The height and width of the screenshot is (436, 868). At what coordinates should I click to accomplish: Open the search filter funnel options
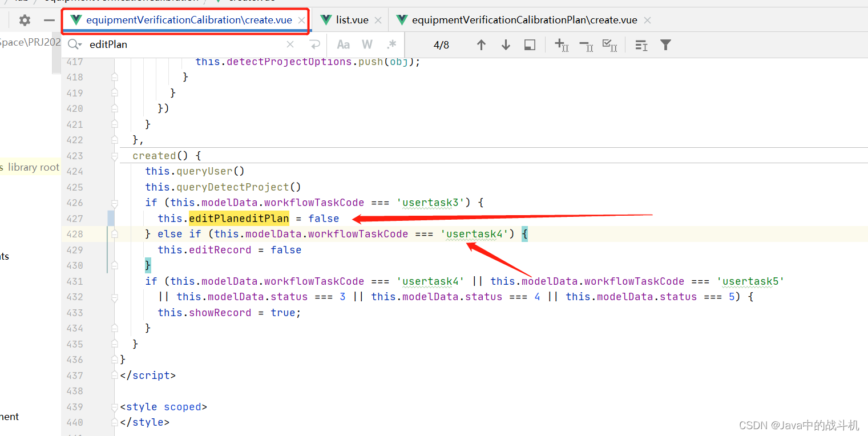click(x=665, y=45)
